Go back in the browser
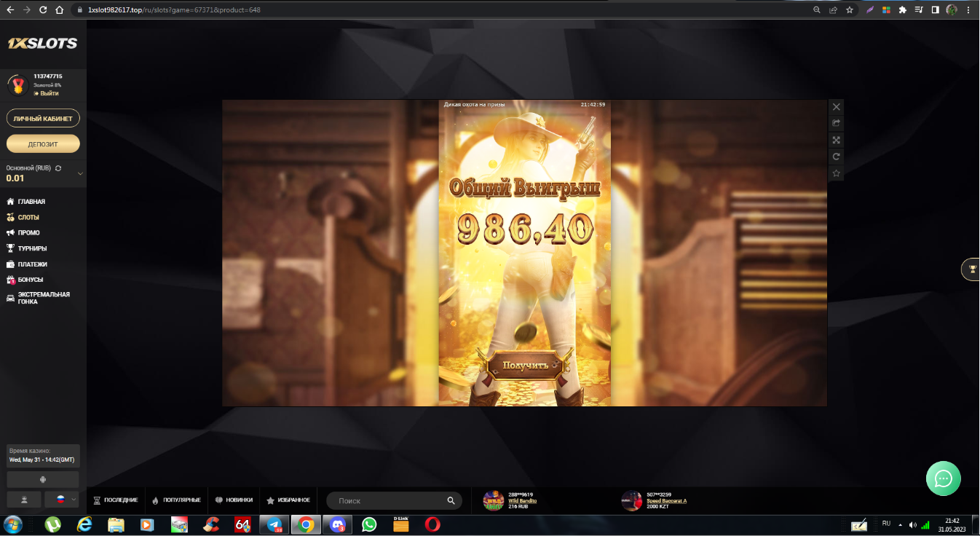 point(9,10)
